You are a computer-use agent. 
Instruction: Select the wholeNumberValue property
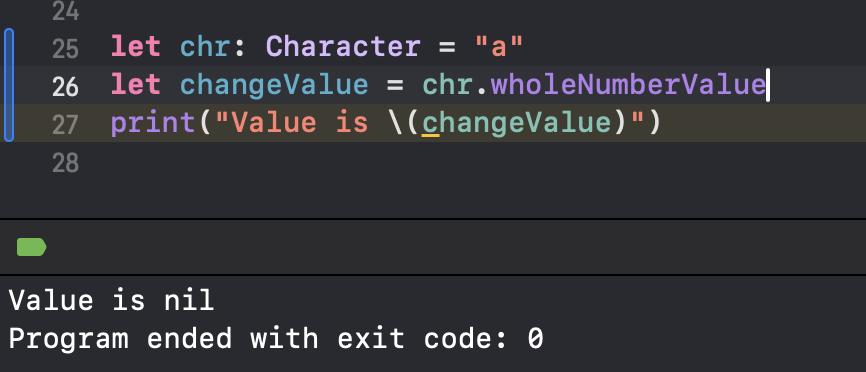click(x=628, y=85)
